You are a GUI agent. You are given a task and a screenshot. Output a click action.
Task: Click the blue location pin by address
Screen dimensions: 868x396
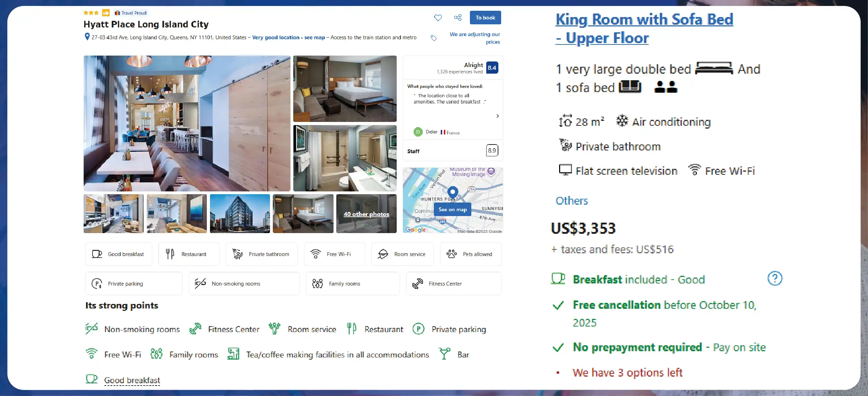(87, 37)
